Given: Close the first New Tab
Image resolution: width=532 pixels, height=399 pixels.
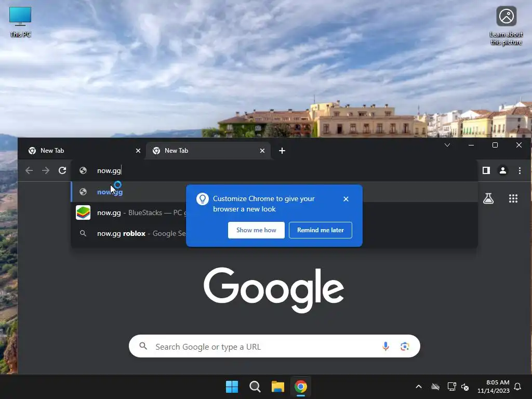Looking at the screenshot, I should (138, 151).
